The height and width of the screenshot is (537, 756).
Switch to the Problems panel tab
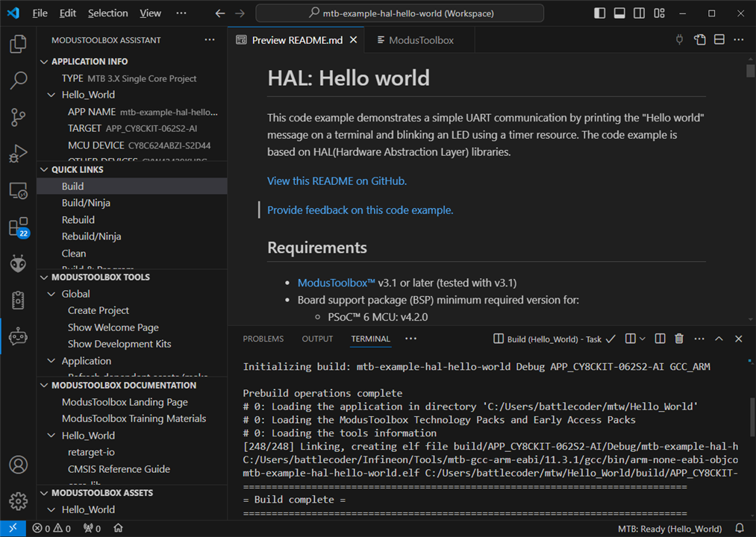click(x=263, y=339)
